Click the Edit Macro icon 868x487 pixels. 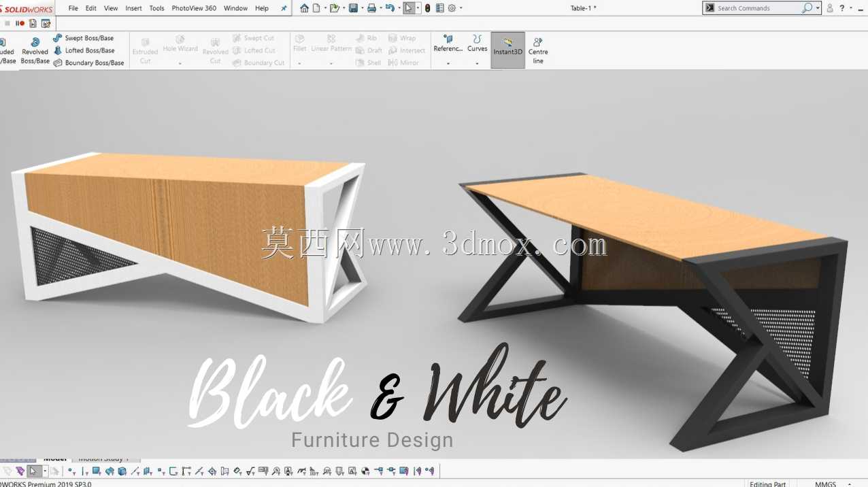pyautogui.click(x=46, y=23)
